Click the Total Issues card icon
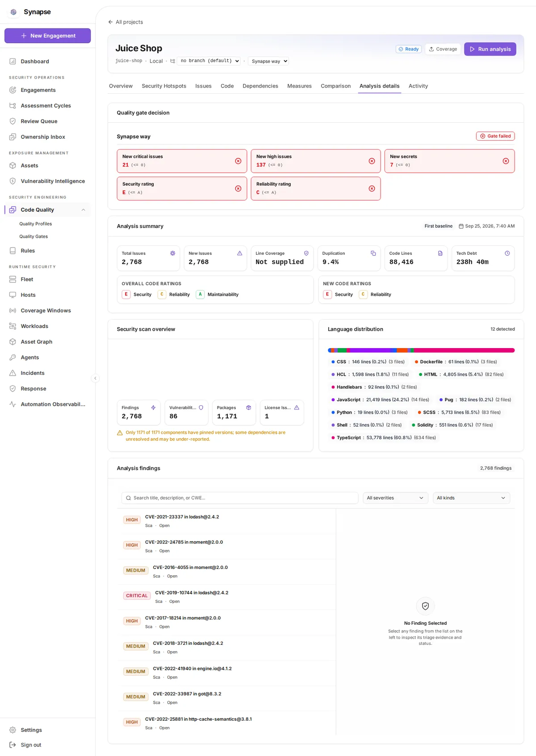536x756 pixels. pyautogui.click(x=172, y=253)
